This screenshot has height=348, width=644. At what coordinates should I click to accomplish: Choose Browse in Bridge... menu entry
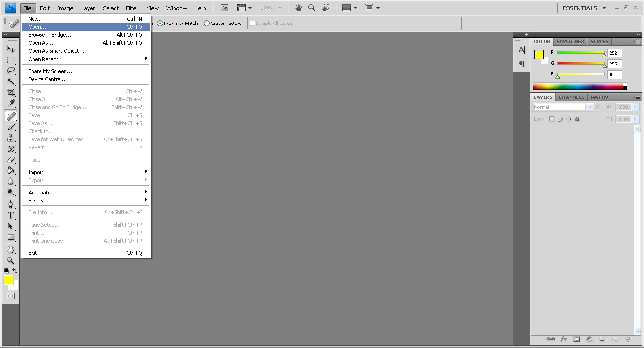pyautogui.click(x=86, y=35)
